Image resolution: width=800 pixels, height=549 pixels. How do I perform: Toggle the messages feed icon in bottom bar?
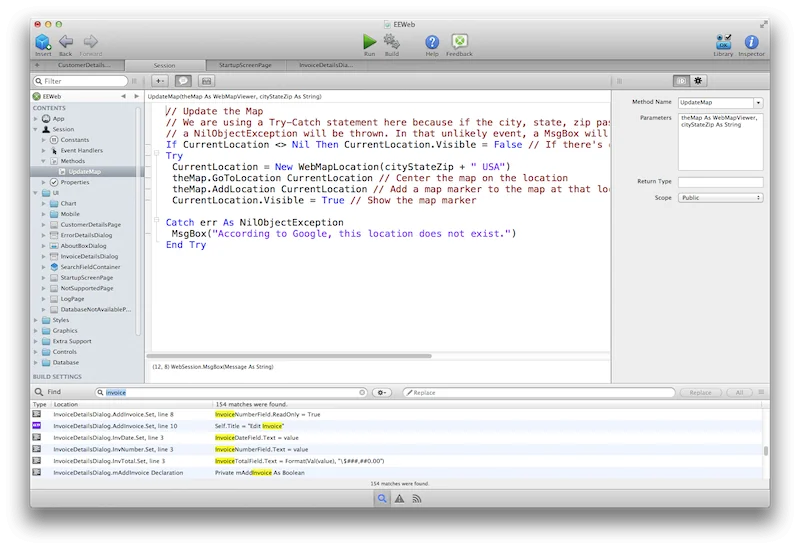click(416, 498)
